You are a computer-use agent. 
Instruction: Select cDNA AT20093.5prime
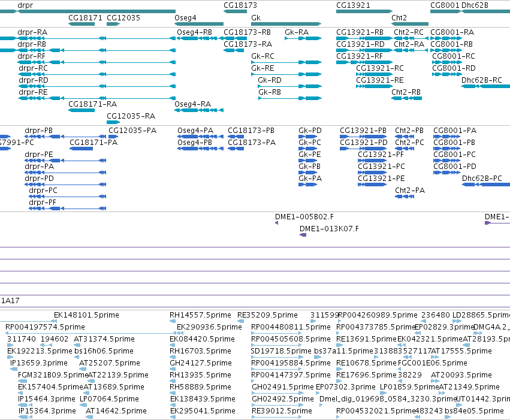(x=435, y=381)
